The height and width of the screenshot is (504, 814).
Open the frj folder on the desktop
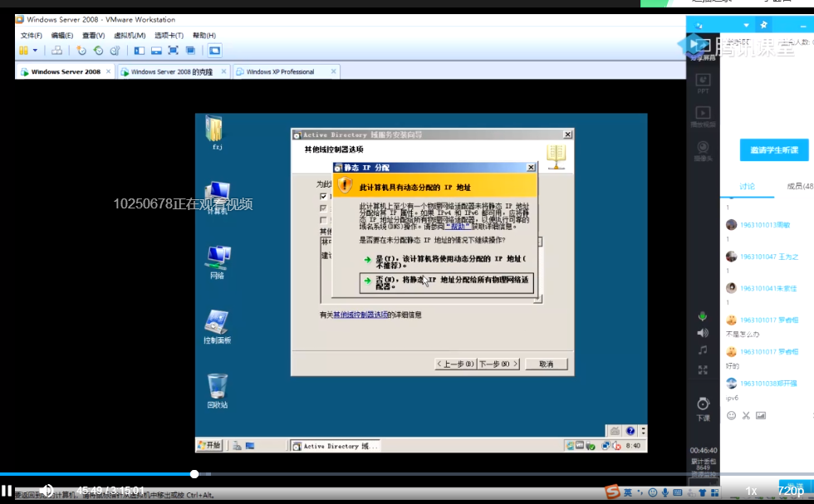tap(215, 133)
